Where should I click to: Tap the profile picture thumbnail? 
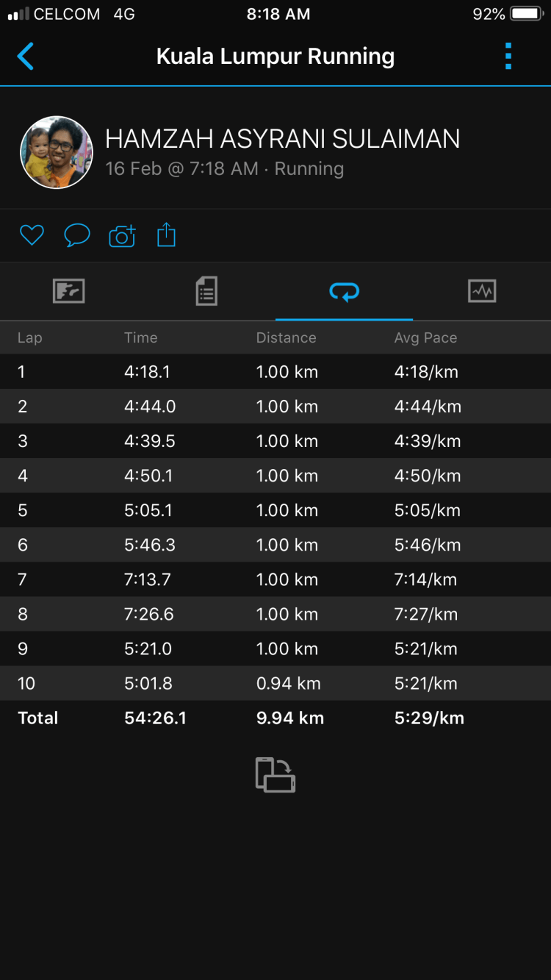point(57,152)
